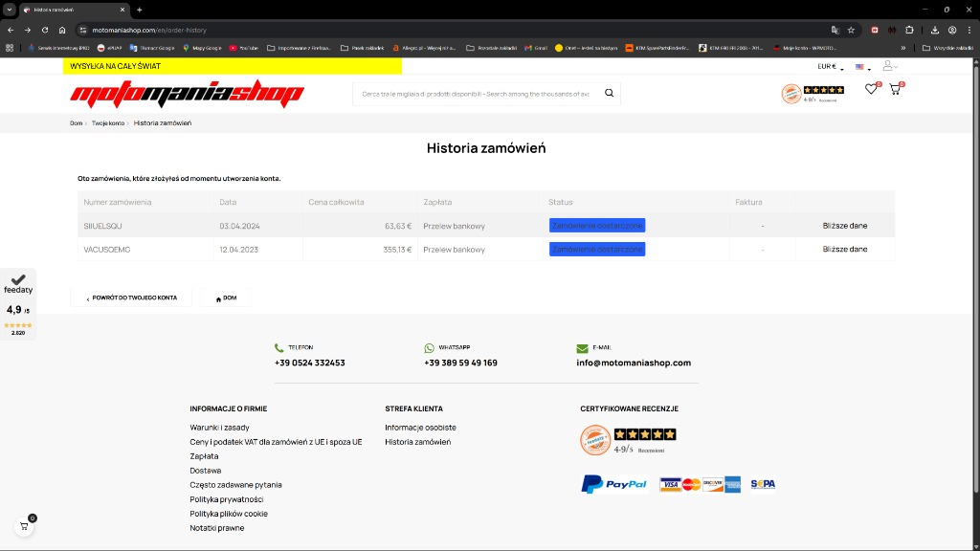
Task: Open the browser extensions puzzle icon
Action: coord(909,30)
